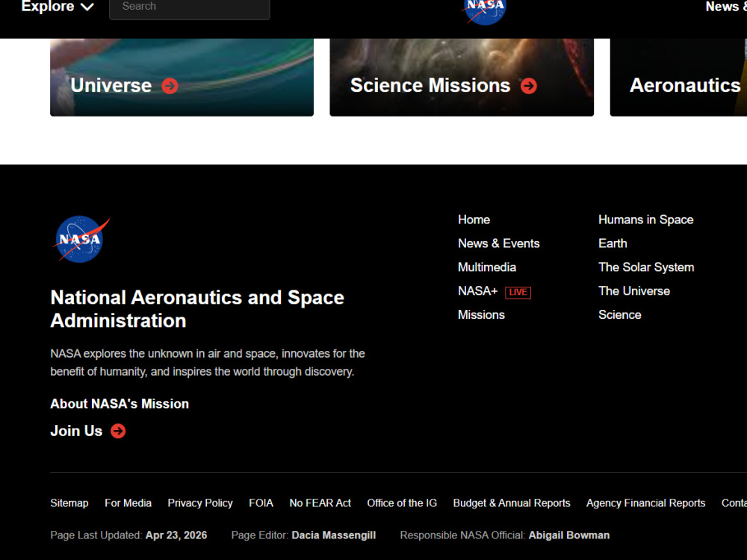Screen dimensions: 747x560
Task: Click the Apr 23, 2026 update date
Action: 176,535
